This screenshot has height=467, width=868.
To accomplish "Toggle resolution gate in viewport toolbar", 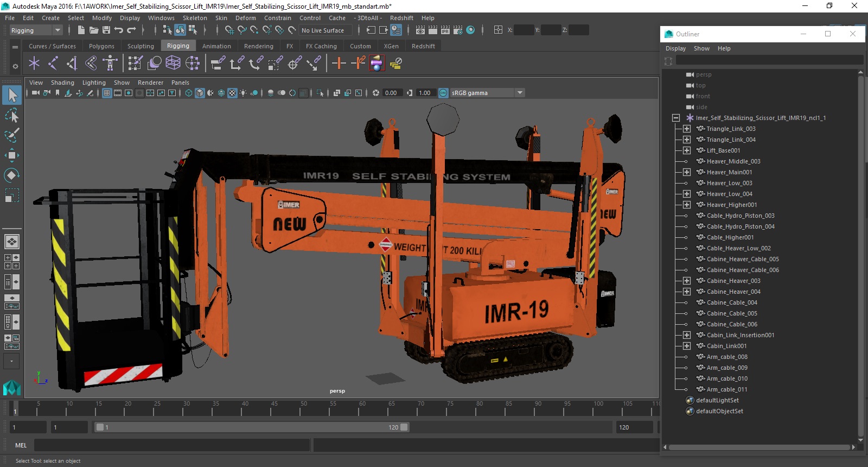I will (x=129, y=93).
